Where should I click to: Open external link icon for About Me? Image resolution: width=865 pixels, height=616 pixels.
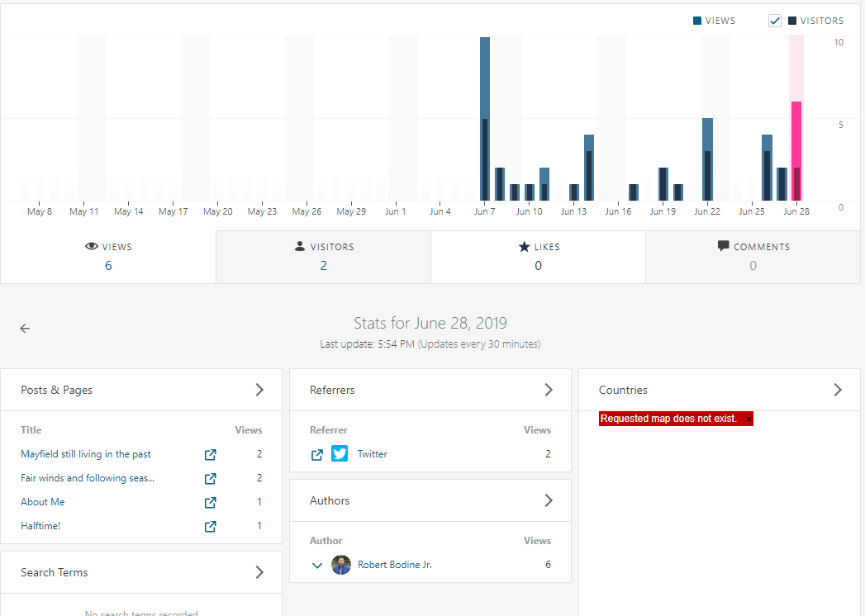click(211, 502)
